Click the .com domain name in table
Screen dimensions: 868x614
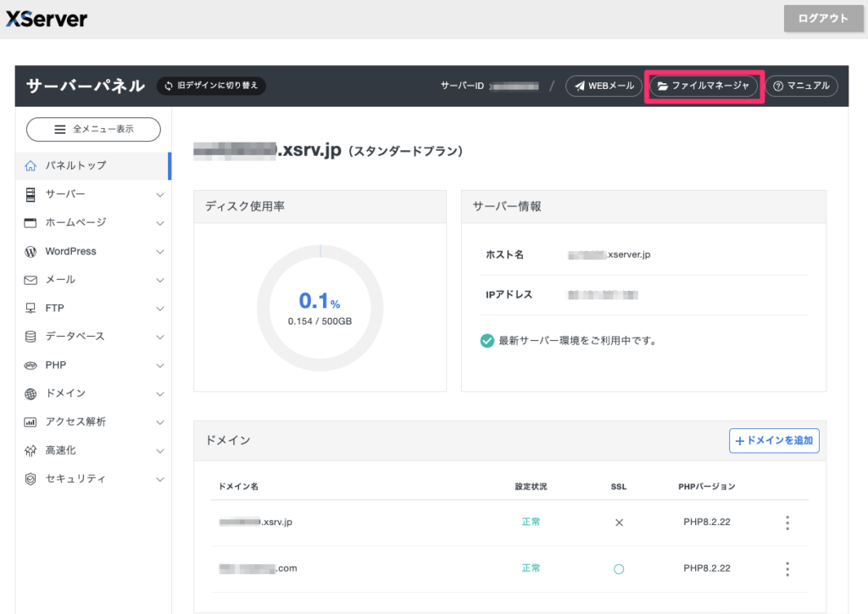click(258, 568)
